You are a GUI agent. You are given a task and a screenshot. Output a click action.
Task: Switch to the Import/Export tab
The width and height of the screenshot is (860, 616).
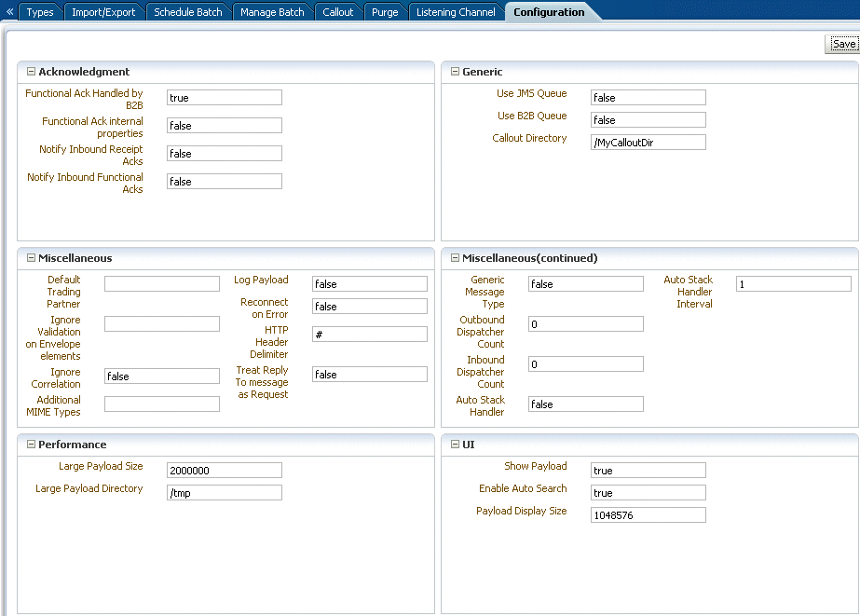103,12
